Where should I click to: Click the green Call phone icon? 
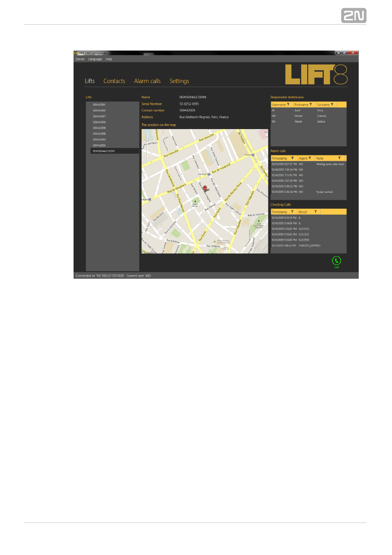(337, 260)
